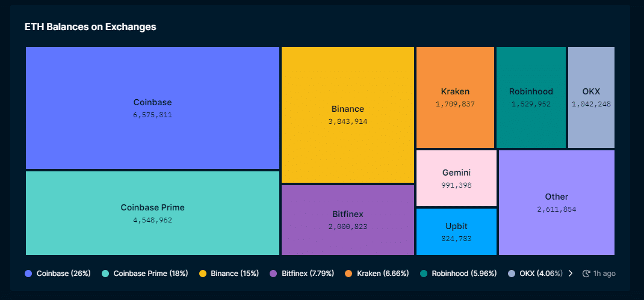Screen dimensions: 644x300
Task: Toggle Bitfinex (7.79%) legend swatch
Action: point(273,274)
